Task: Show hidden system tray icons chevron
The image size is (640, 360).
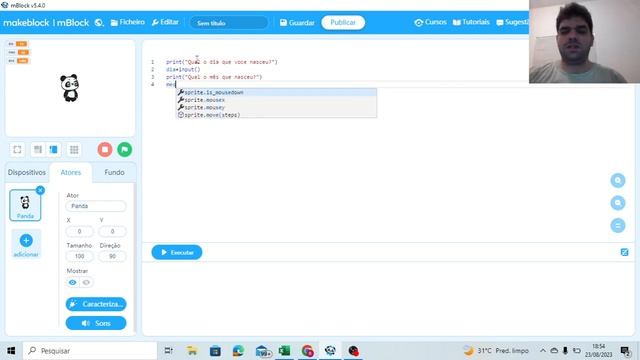Action: pos(543,351)
